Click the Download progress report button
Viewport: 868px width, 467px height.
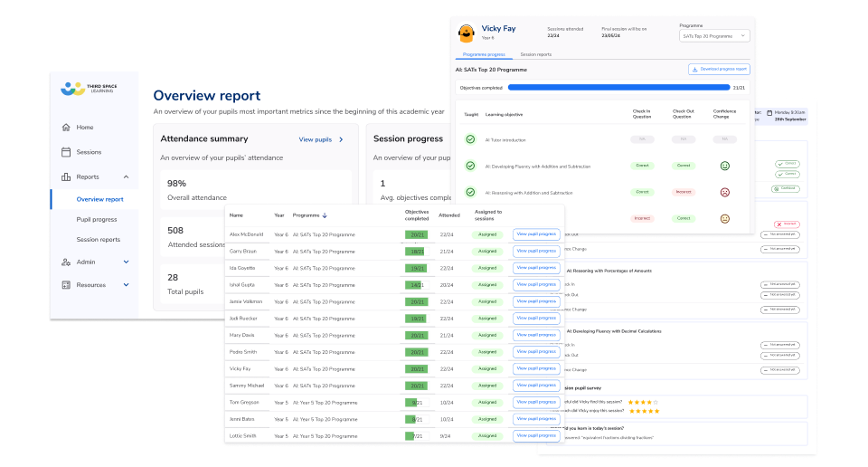point(719,69)
